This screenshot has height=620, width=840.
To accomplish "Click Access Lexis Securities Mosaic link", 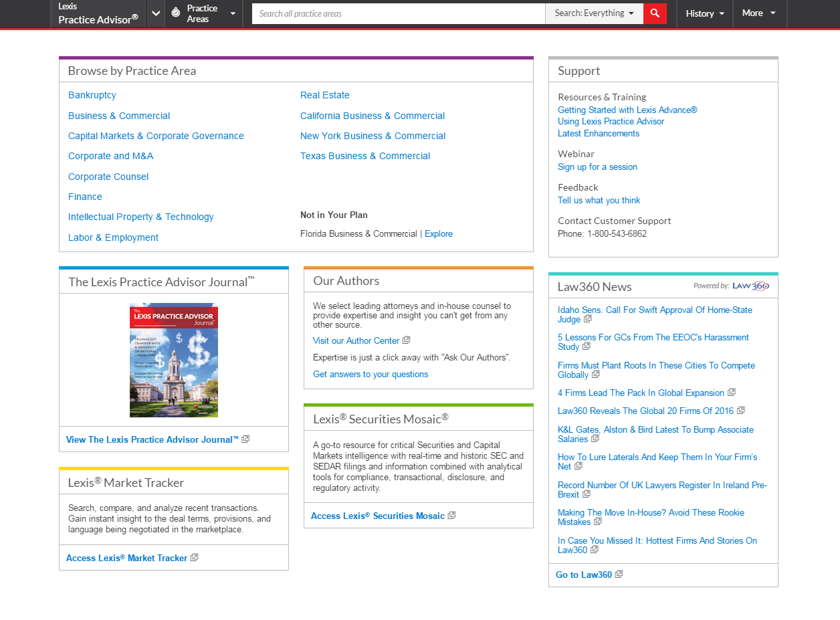I will [378, 516].
